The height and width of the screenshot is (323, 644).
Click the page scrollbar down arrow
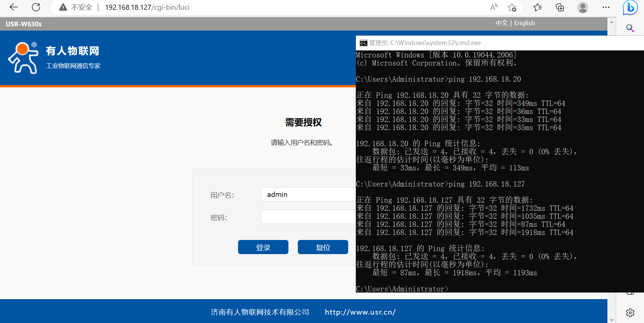(x=611, y=320)
